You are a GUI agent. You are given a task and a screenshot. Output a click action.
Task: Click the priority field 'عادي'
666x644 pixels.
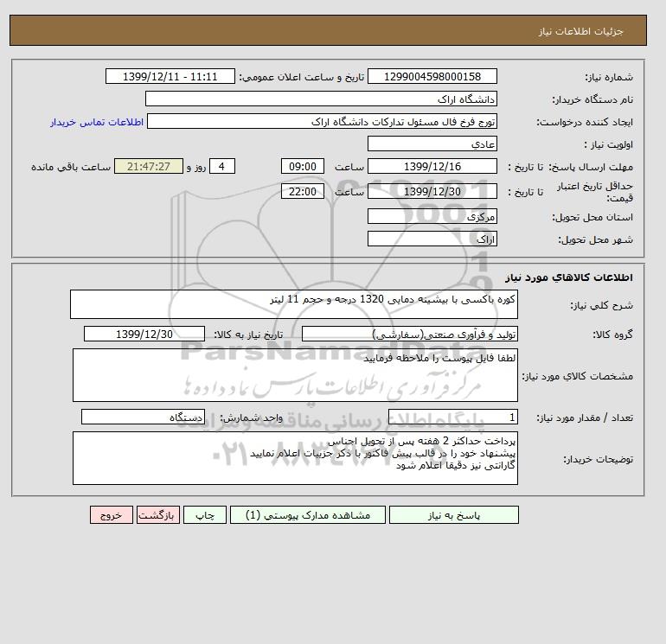[x=432, y=143]
